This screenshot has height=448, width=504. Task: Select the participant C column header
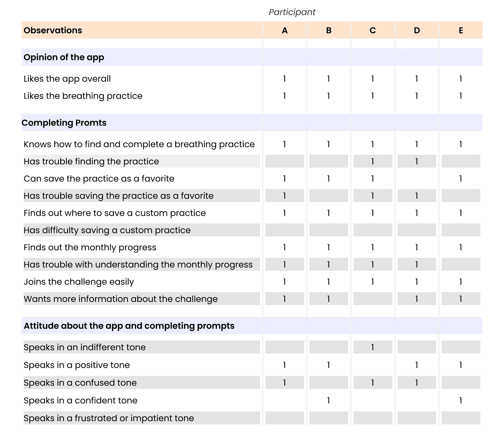373,30
